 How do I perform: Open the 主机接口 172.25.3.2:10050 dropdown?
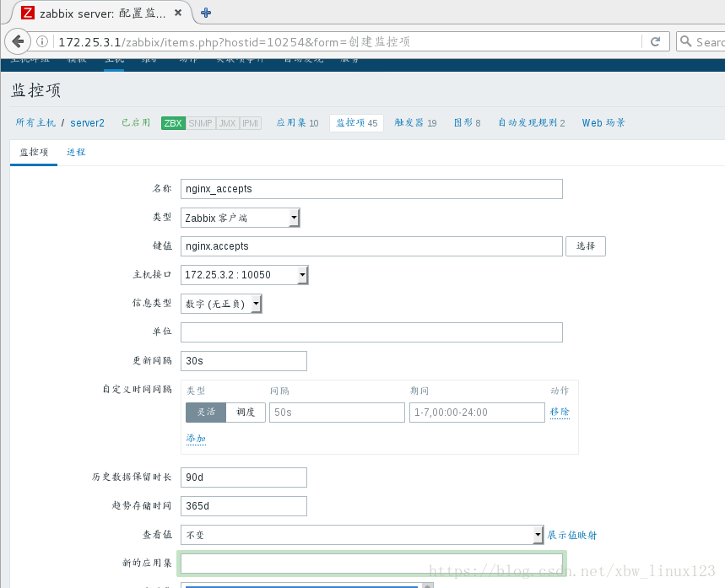coord(244,275)
